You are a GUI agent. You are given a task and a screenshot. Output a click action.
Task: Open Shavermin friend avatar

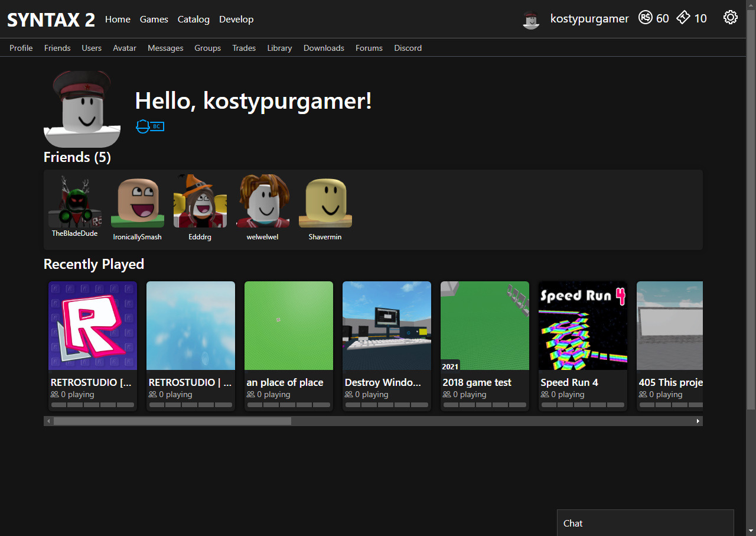[x=325, y=203]
